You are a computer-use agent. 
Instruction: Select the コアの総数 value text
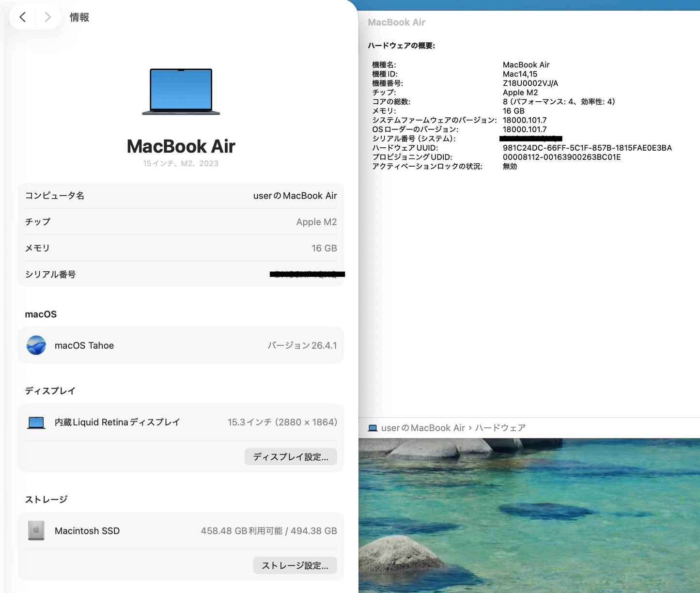[559, 102]
